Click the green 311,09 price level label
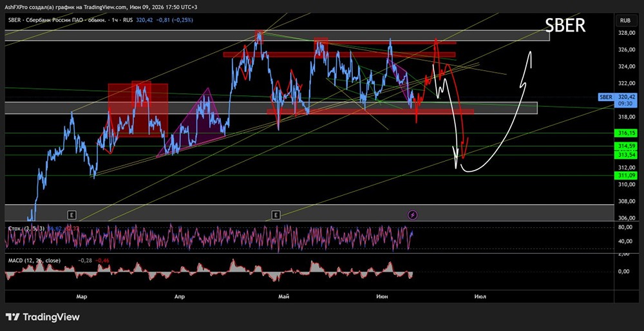 (626, 175)
